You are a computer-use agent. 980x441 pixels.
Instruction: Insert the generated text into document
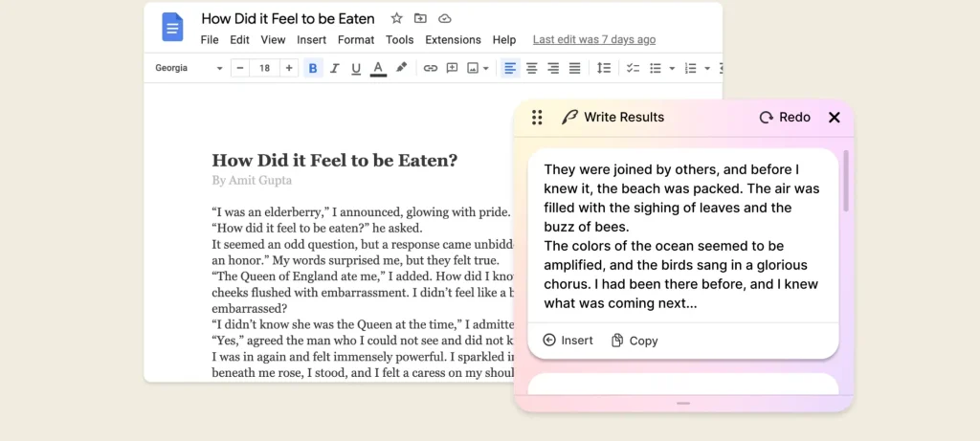coord(568,341)
